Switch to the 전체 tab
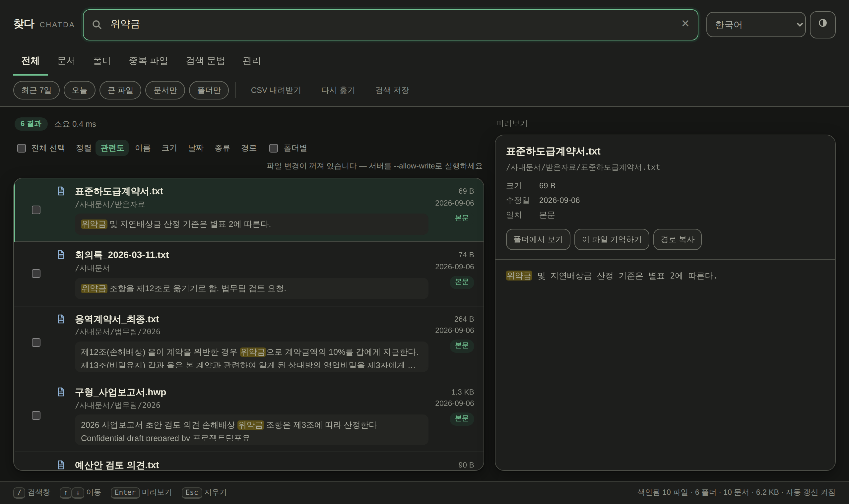Viewport: 849px width, 504px height. click(30, 61)
